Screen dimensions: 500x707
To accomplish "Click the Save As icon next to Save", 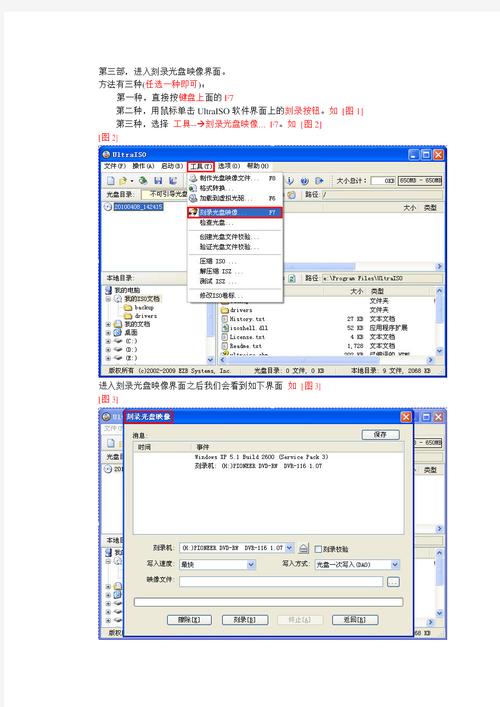I will coord(173,181).
